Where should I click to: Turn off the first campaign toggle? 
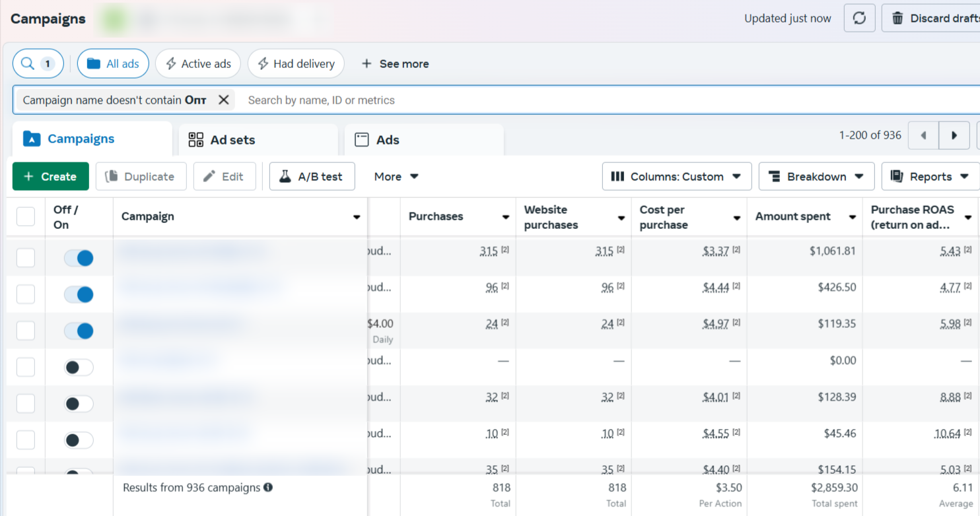(79, 258)
